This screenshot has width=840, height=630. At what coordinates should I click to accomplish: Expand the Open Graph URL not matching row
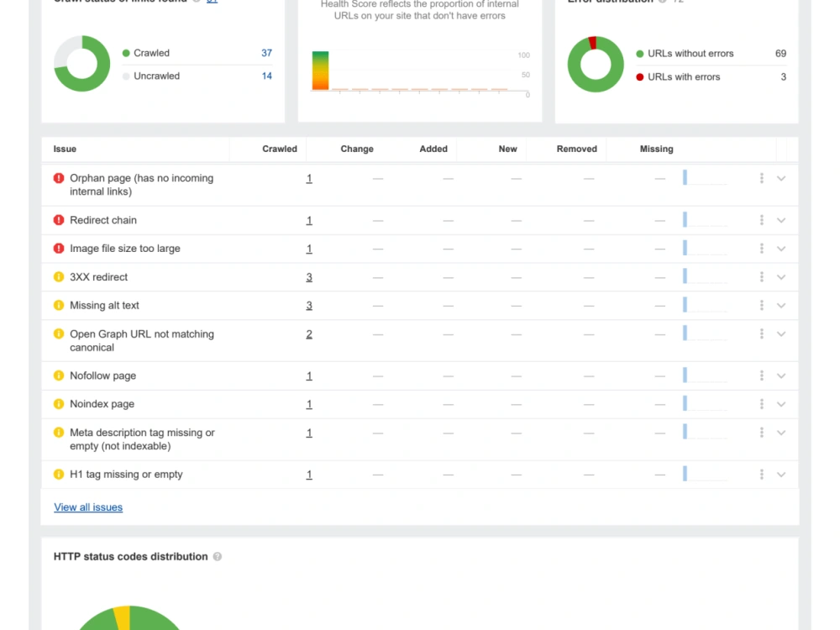tap(781, 333)
